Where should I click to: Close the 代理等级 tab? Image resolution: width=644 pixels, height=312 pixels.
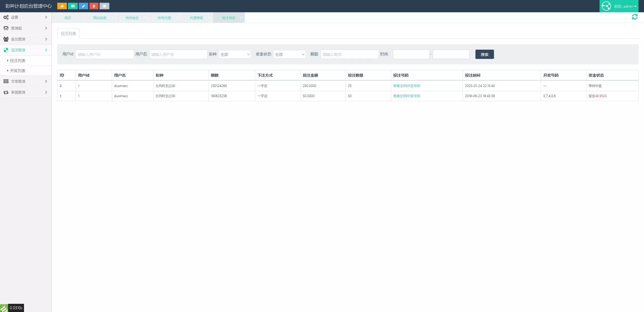tap(209, 17)
